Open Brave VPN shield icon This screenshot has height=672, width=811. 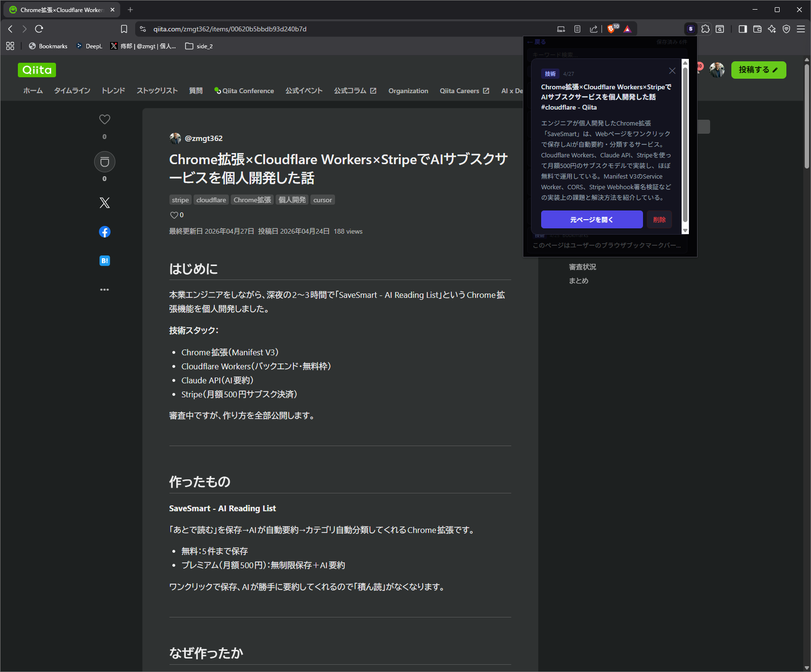click(x=786, y=29)
